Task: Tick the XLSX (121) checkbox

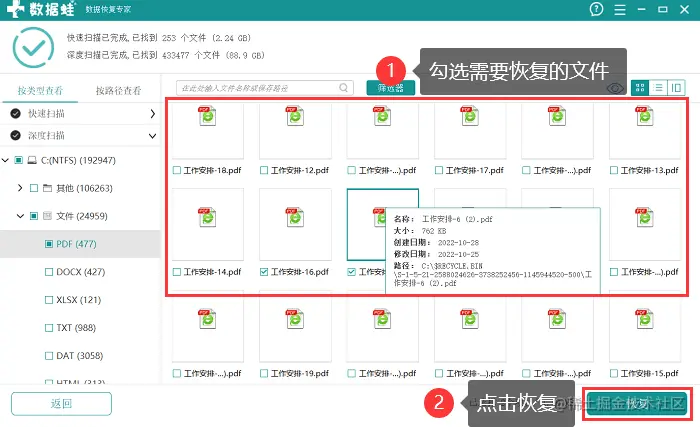Action: tap(49, 300)
